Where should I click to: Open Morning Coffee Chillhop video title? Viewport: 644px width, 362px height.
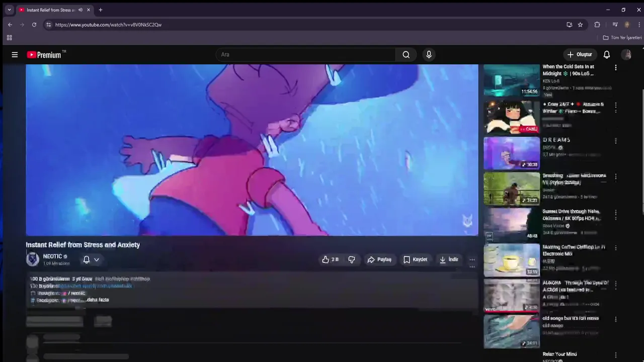point(574,250)
